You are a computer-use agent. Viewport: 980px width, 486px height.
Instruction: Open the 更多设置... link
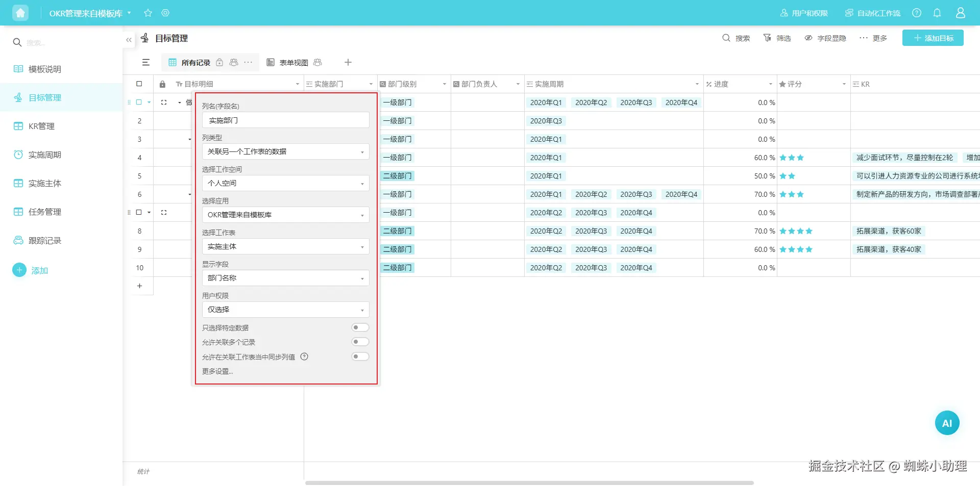217,371
